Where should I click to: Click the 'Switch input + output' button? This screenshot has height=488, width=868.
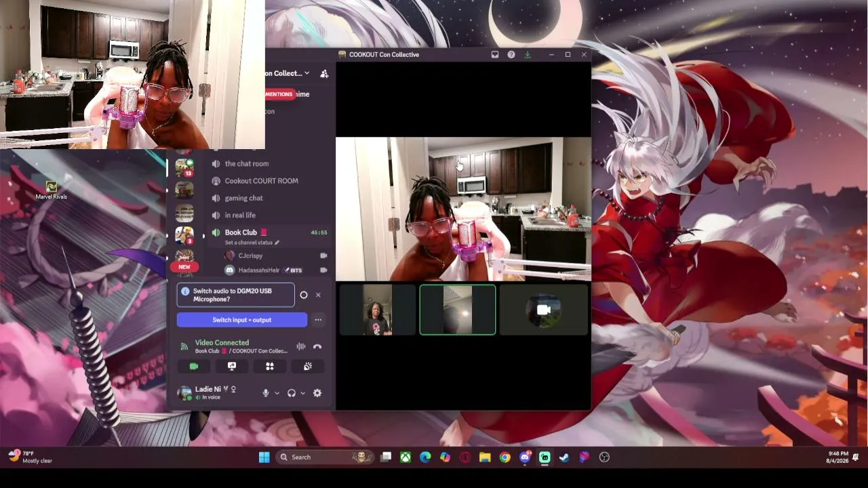tap(241, 320)
